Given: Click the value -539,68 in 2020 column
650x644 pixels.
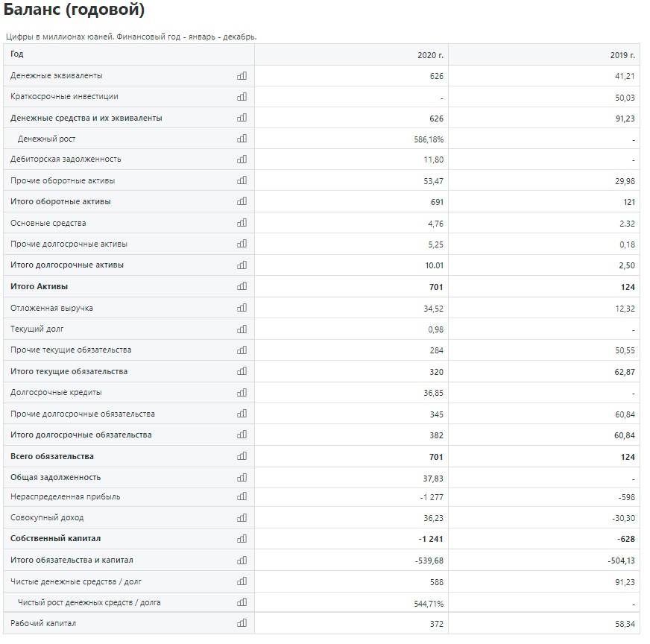Looking at the screenshot, I should coord(429,561).
